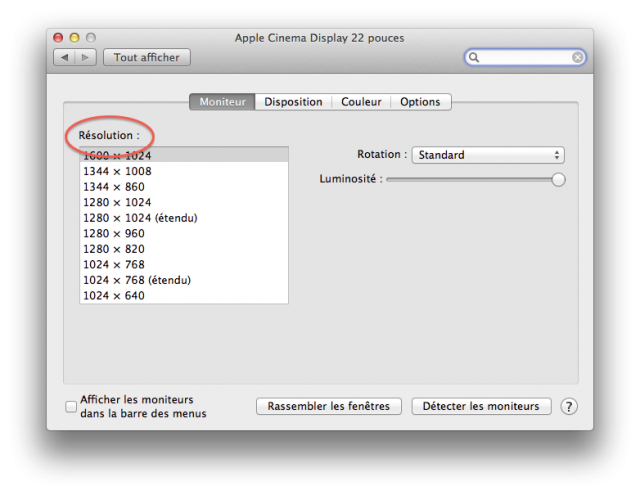
Task: Switch to the Moniteur tab
Action: coord(222,102)
